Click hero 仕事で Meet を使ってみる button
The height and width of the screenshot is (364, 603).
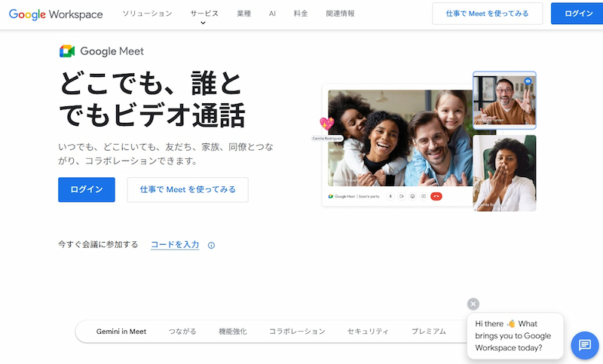click(x=188, y=189)
